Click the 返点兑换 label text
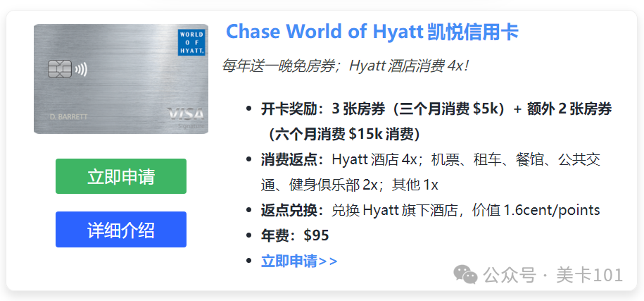 [x=289, y=211]
